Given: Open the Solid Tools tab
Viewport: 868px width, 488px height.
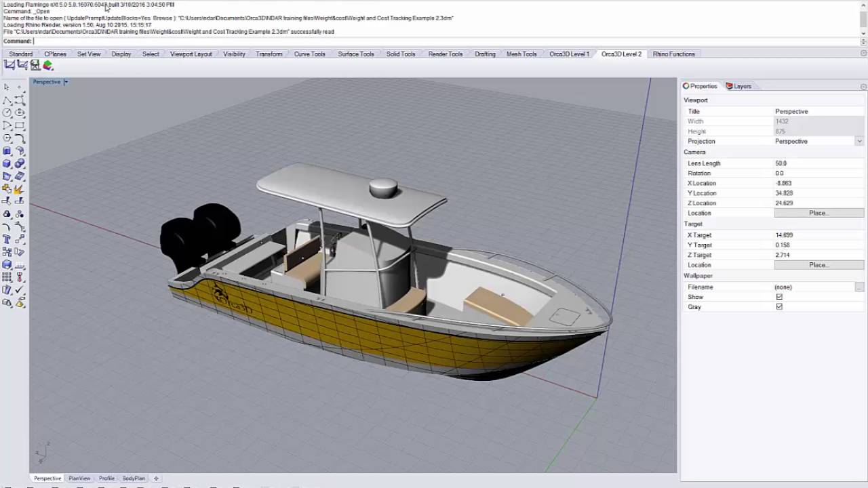Looking at the screenshot, I should click(401, 54).
